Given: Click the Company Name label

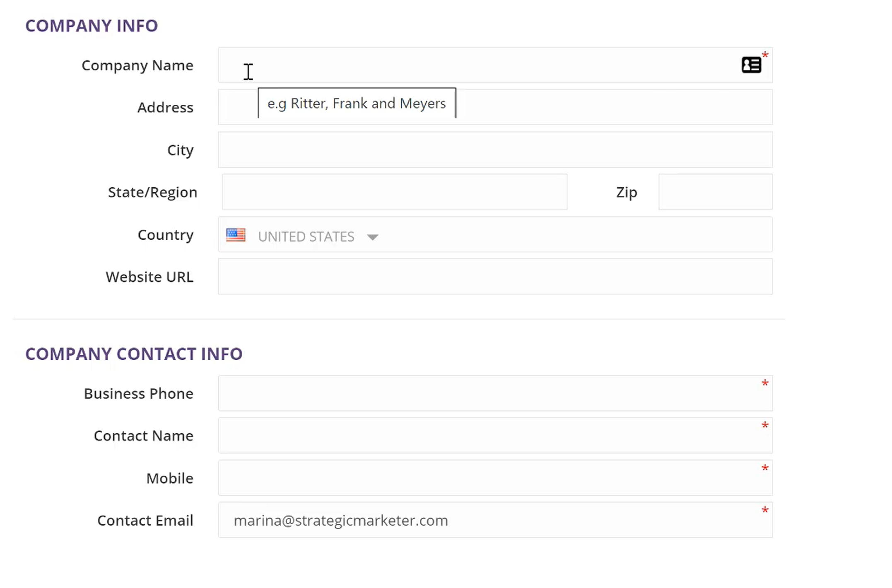Looking at the screenshot, I should 137,65.
